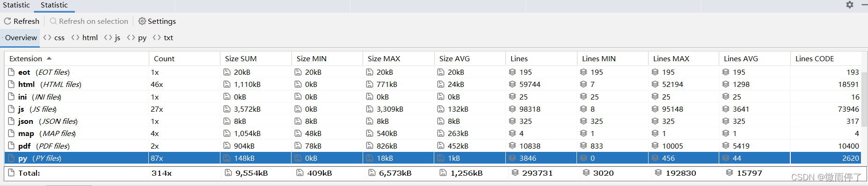Screen dimensions: 868x186
Task: Sort by Extension column header
Action: (77, 58)
